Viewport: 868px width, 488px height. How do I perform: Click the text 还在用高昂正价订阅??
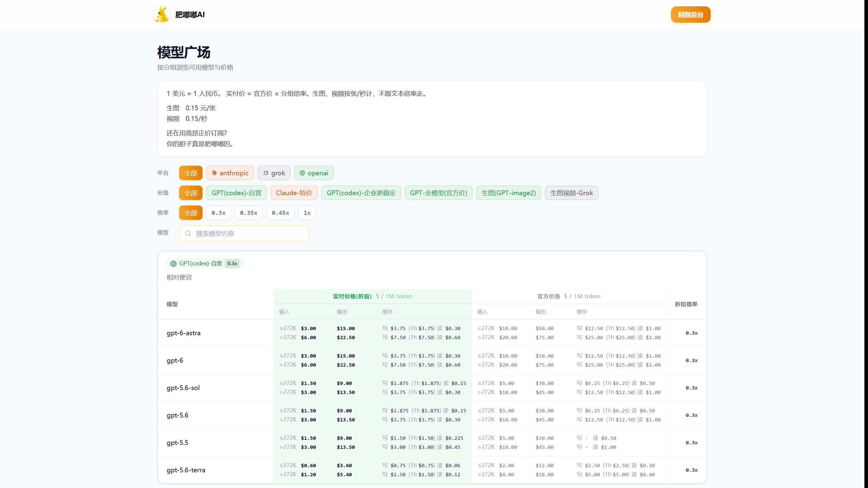[x=197, y=133]
